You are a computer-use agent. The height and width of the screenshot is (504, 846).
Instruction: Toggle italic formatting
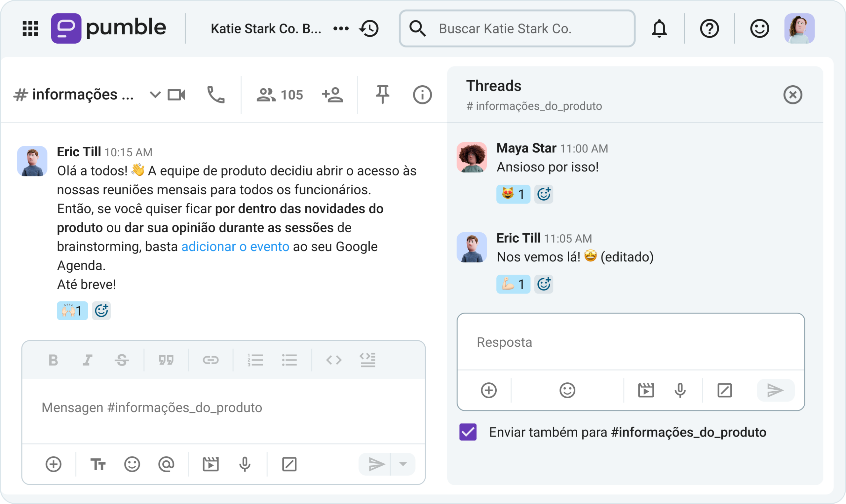[88, 360]
